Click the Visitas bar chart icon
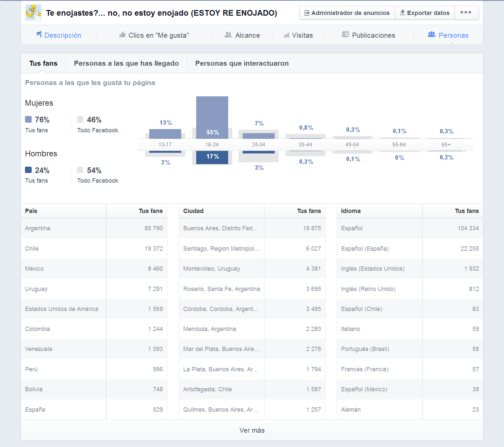Screen dimensions: 504x447 click(x=286, y=35)
